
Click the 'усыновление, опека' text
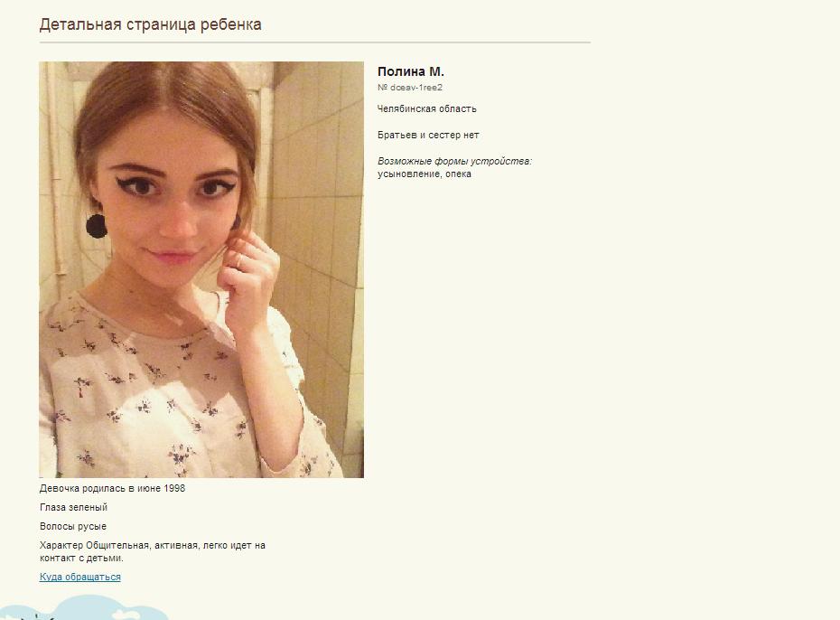(x=425, y=174)
